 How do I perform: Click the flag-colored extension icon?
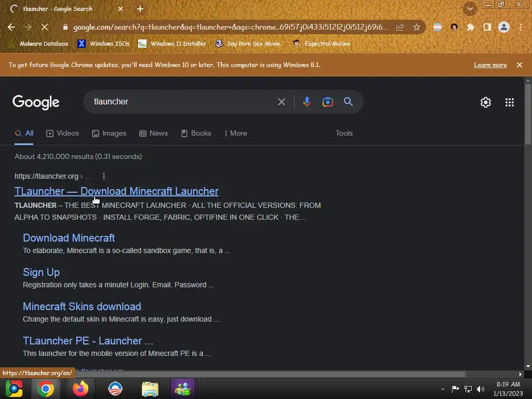437,27
